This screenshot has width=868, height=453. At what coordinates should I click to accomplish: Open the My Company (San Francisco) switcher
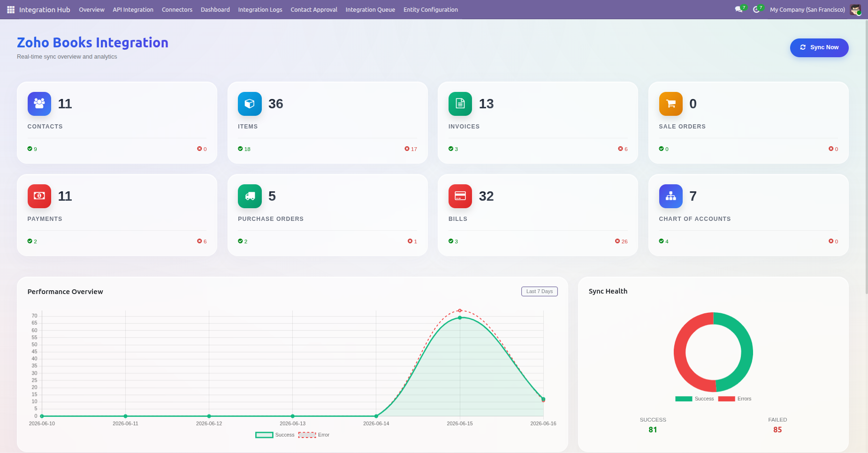[x=807, y=9]
